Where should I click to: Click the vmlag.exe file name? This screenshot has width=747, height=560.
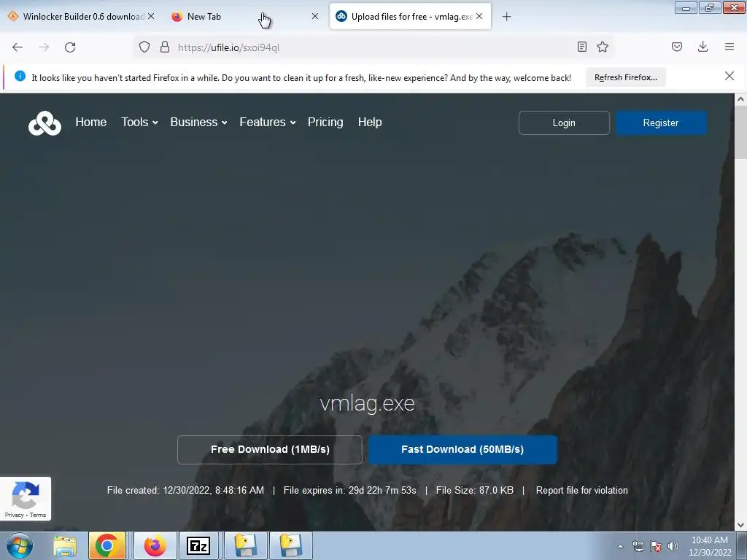[x=367, y=404]
